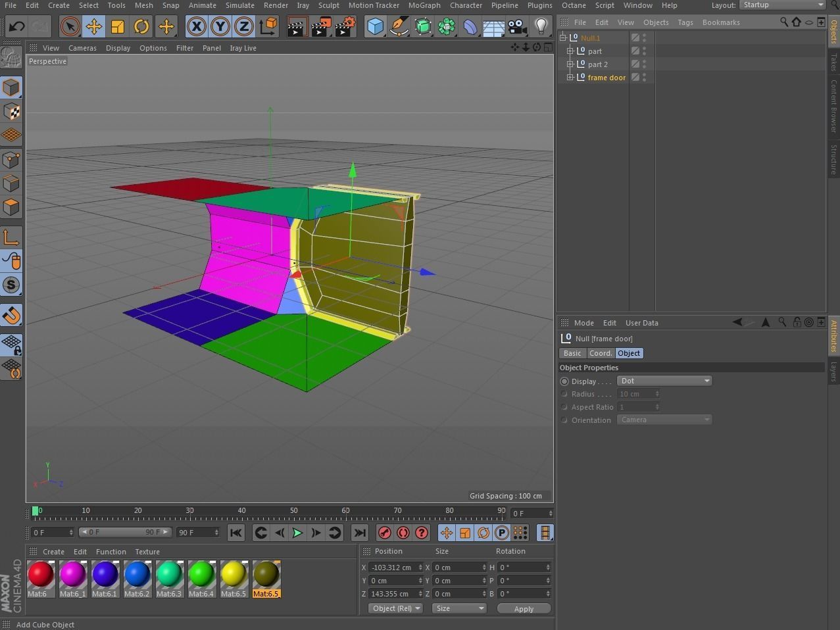Open Attributes Mode menu
Viewport: 840px width, 630px height.
(583, 323)
